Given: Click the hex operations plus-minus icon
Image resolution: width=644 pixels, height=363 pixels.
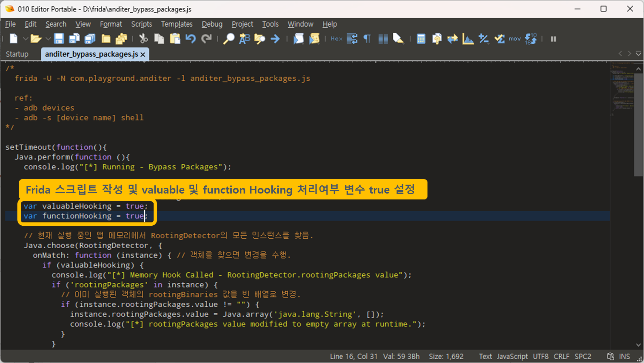Looking at the screenshot, I should 483,38.
